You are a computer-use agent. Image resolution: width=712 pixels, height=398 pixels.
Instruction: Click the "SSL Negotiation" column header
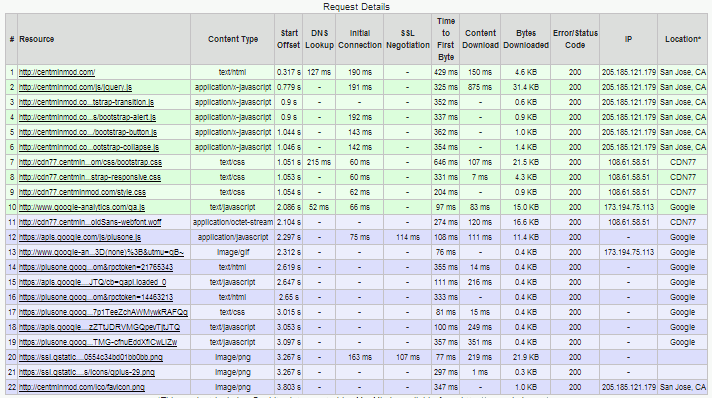[x=408, y=39]
